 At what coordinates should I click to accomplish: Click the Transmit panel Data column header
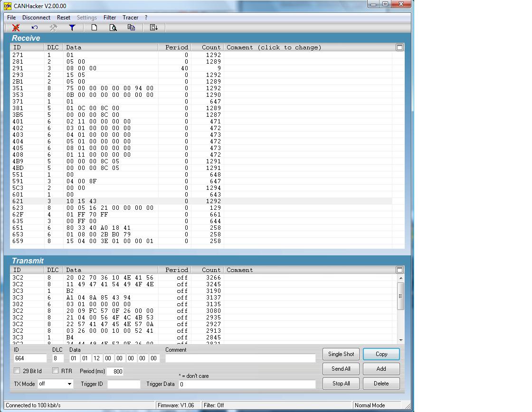[111, 270]
